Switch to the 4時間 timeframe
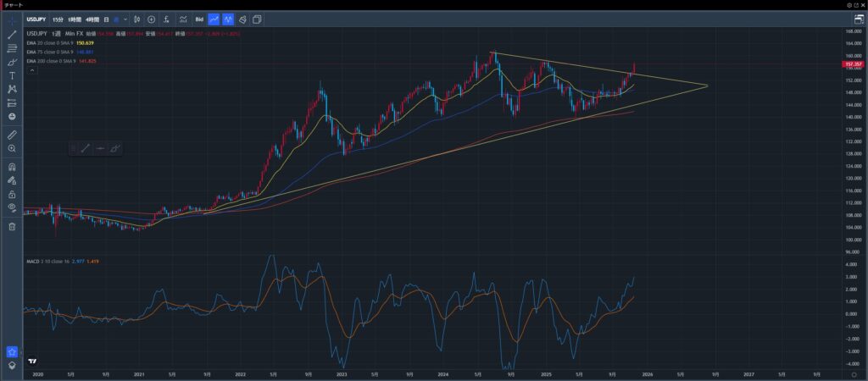 pos(92,19)
